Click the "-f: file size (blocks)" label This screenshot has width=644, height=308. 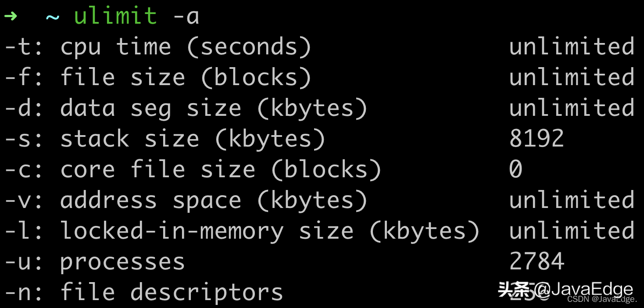click(x=157, y=78)
